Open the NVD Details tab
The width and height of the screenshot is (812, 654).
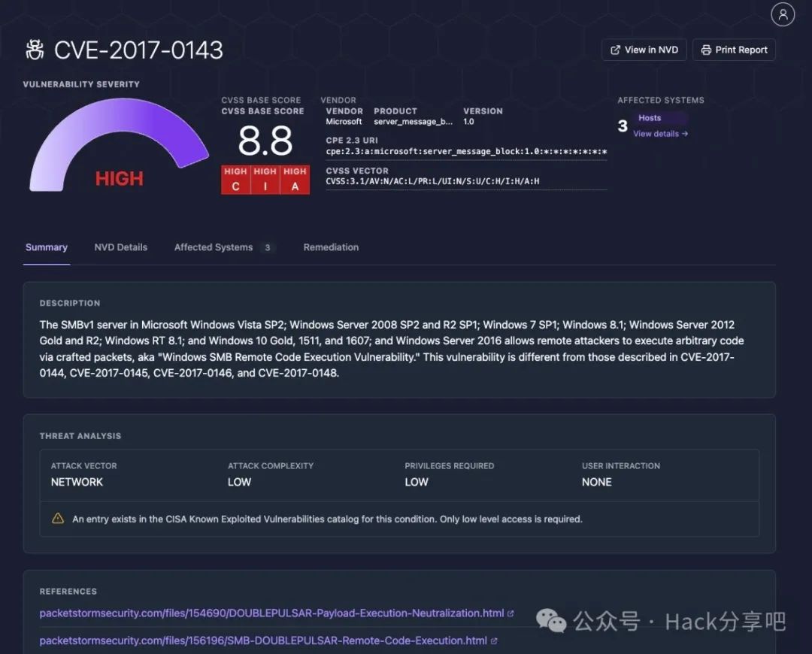point(120,247)
